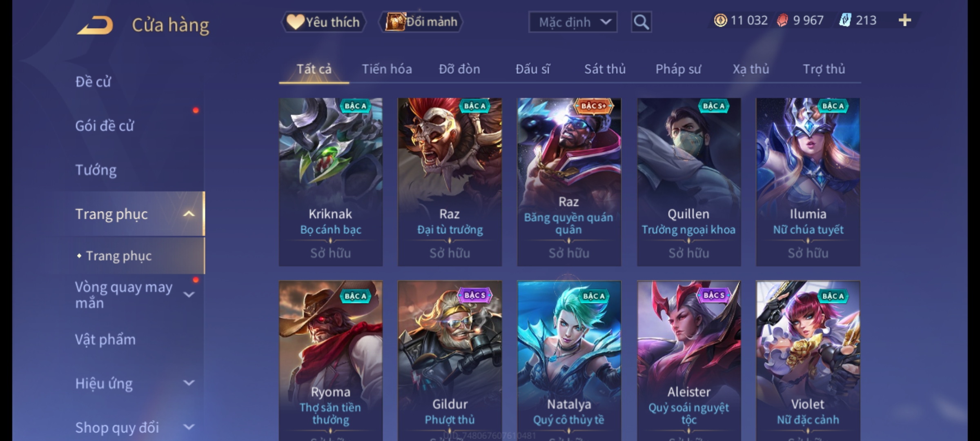Expand the Hiệu ứng sidebar section
This screenshot has width=980, height=441.
pyautogui.click(x=189, y=383)
